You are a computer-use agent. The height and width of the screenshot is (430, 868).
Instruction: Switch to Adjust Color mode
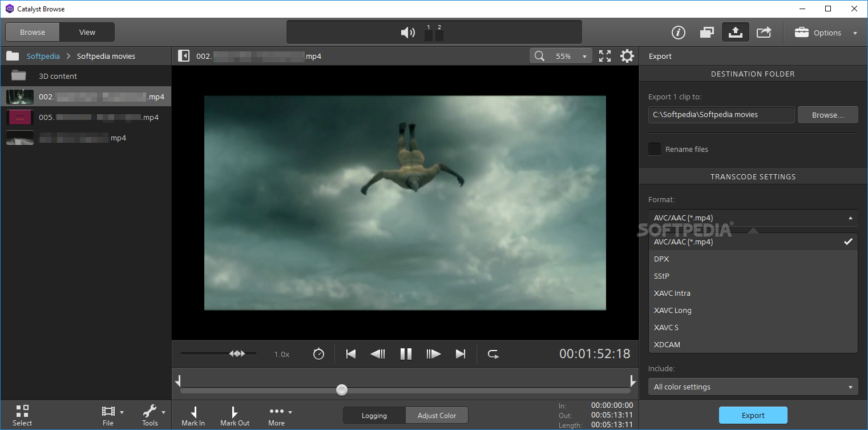point(437,415)
